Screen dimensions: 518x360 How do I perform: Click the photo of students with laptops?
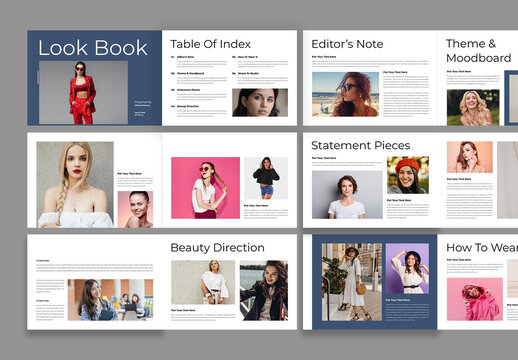tap(110, 300)
